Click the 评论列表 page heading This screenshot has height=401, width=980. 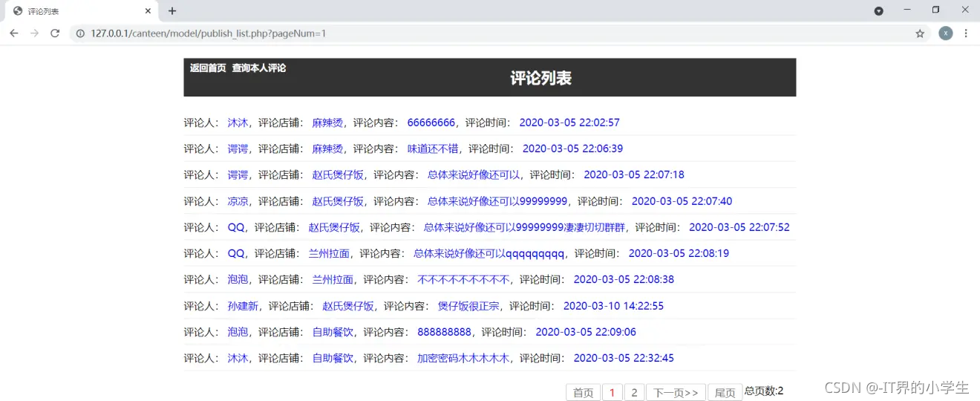coord(541,78)
